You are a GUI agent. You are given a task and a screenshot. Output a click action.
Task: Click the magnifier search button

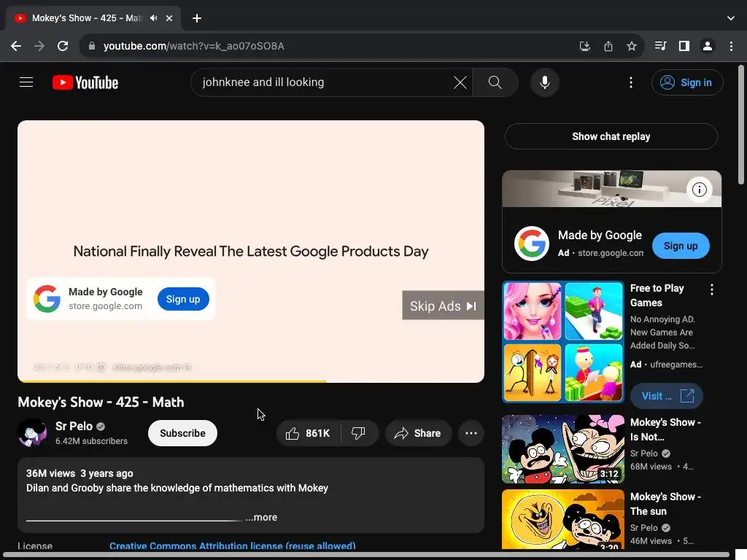tap(495, 82)
